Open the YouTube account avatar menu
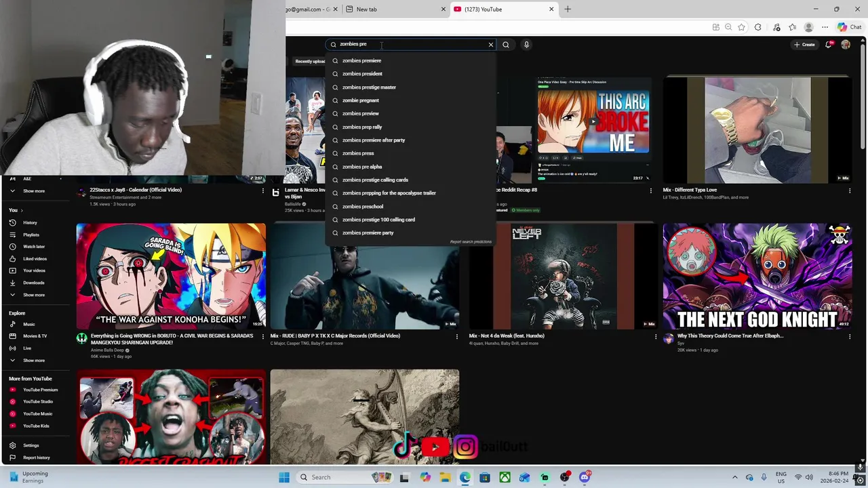868x488 pixels. pos(846,45)
